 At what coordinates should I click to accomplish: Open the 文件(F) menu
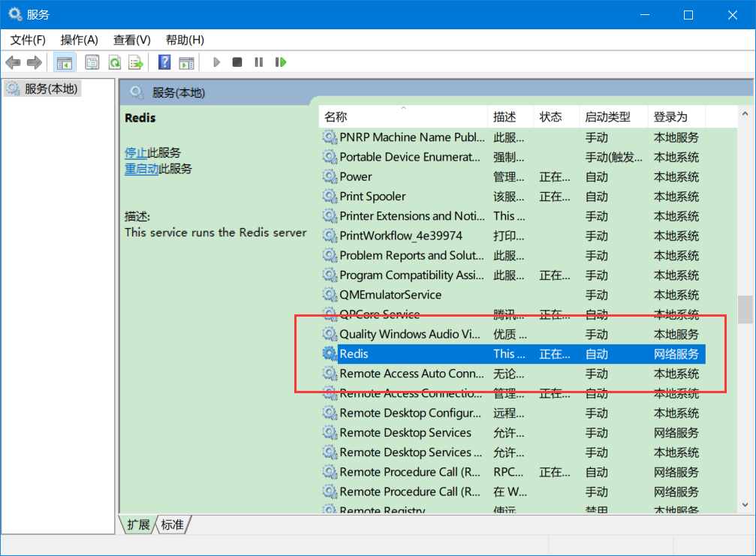click(x=28, y=40)
